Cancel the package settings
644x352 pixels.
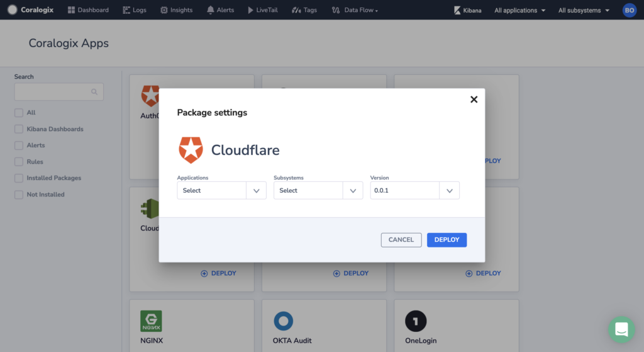(x=401, y=240)
